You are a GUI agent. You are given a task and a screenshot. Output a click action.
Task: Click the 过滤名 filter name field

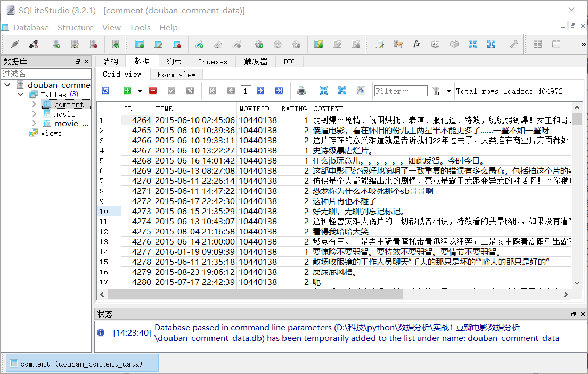point(46,74)
